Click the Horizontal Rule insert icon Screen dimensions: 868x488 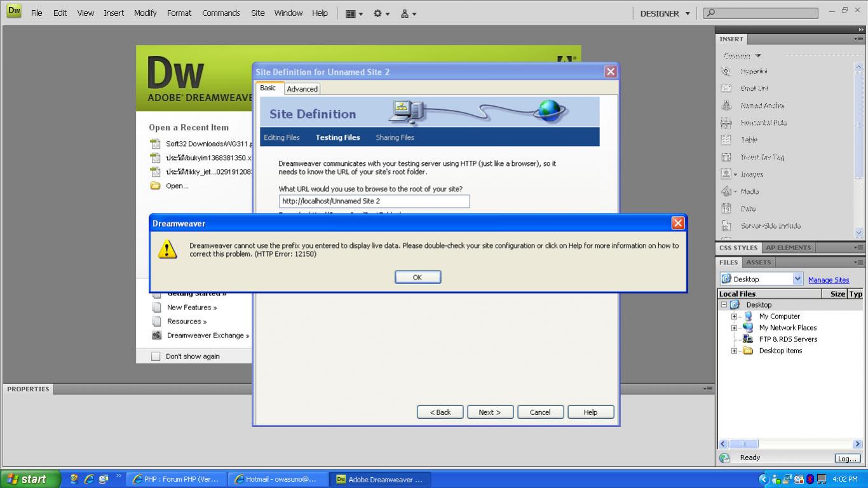point(726,123)
